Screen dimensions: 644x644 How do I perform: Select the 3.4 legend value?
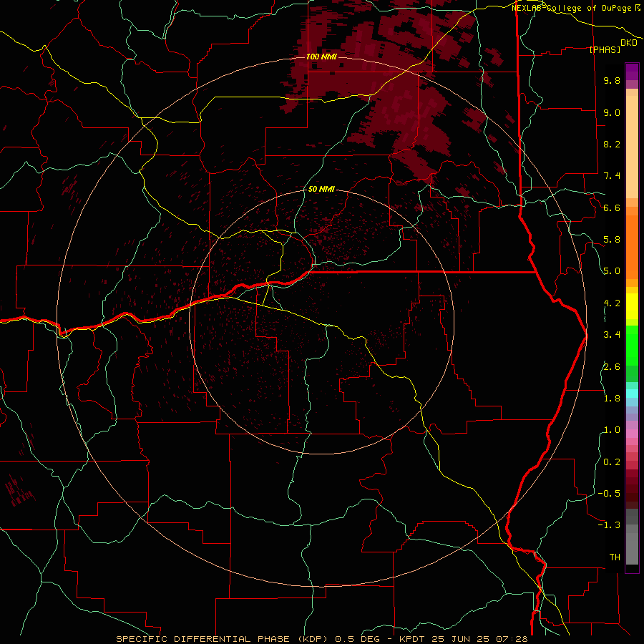point(612,335)
